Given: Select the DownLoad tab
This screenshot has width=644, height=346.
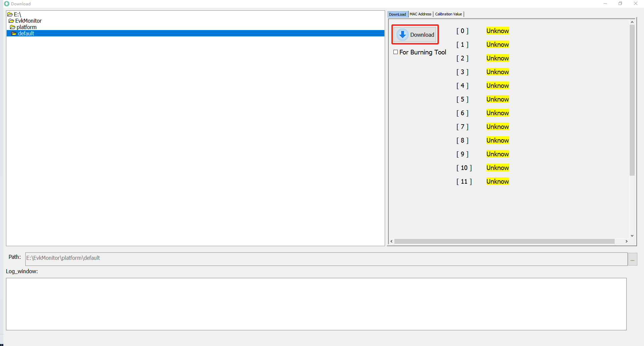Looking at the screenshot, I should tap(397, 14).
